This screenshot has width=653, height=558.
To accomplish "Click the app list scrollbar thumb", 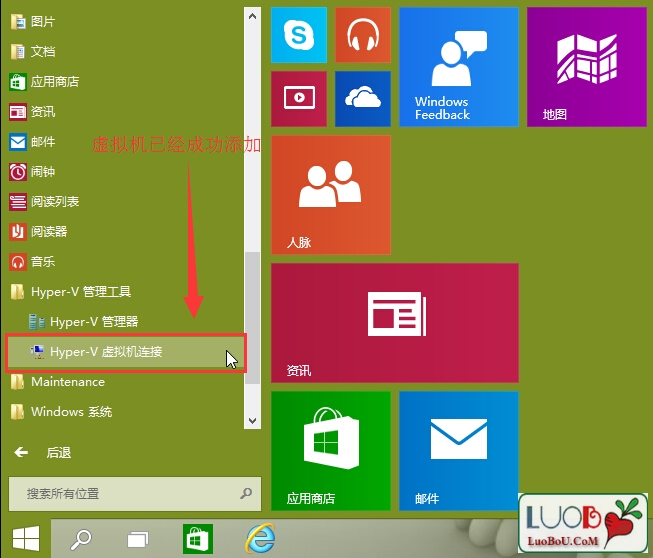I will click(252, 318).
